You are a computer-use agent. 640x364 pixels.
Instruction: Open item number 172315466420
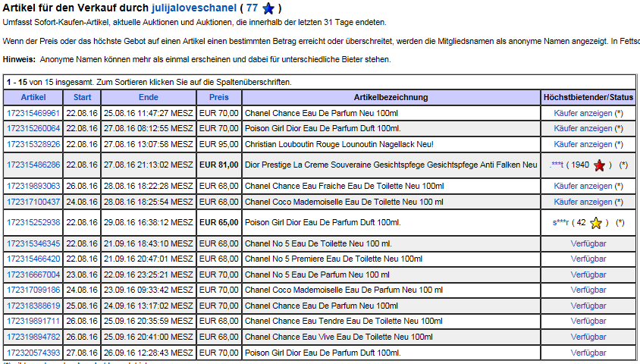pos(33,259)
